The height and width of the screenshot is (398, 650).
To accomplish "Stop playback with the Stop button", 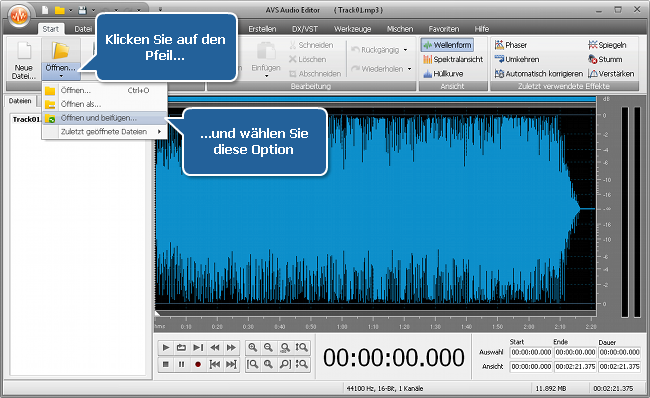I will [x=166, y=364].
